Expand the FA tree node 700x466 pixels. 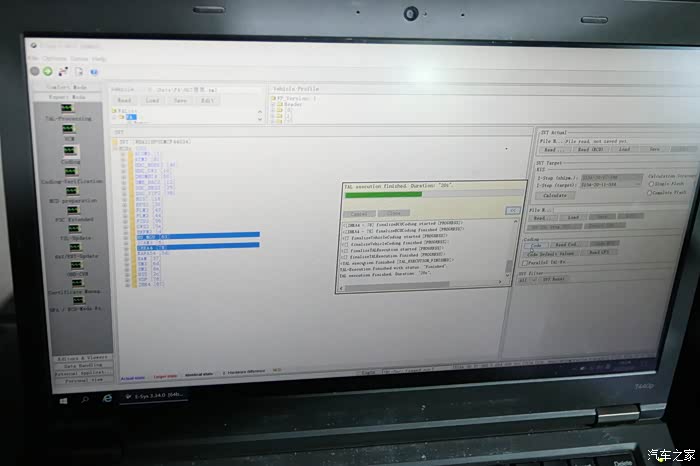coord(115,117)
